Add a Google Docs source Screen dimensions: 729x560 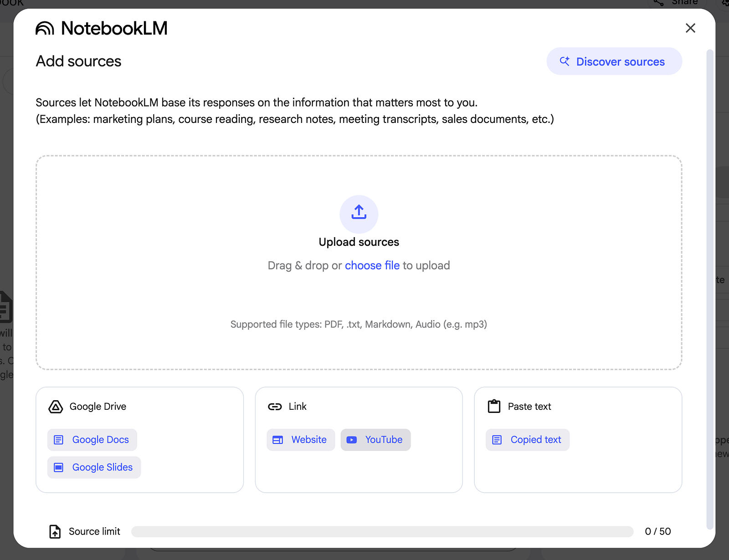tap(92, 440)
